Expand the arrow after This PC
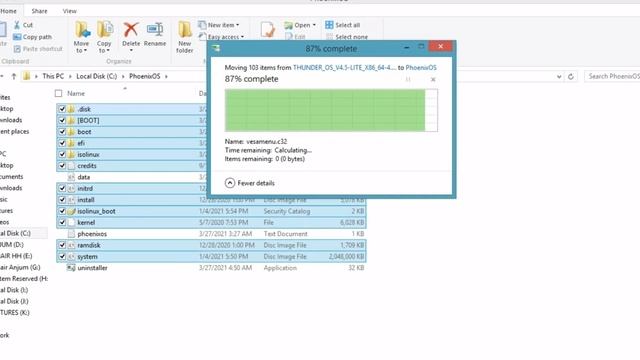 70,76
